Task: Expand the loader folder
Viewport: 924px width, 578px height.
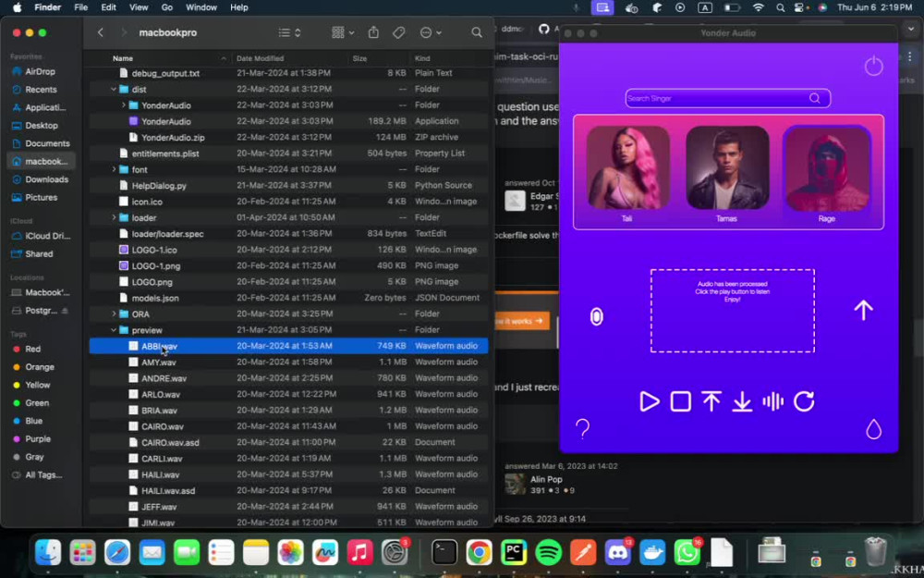Action: (114, 217)
